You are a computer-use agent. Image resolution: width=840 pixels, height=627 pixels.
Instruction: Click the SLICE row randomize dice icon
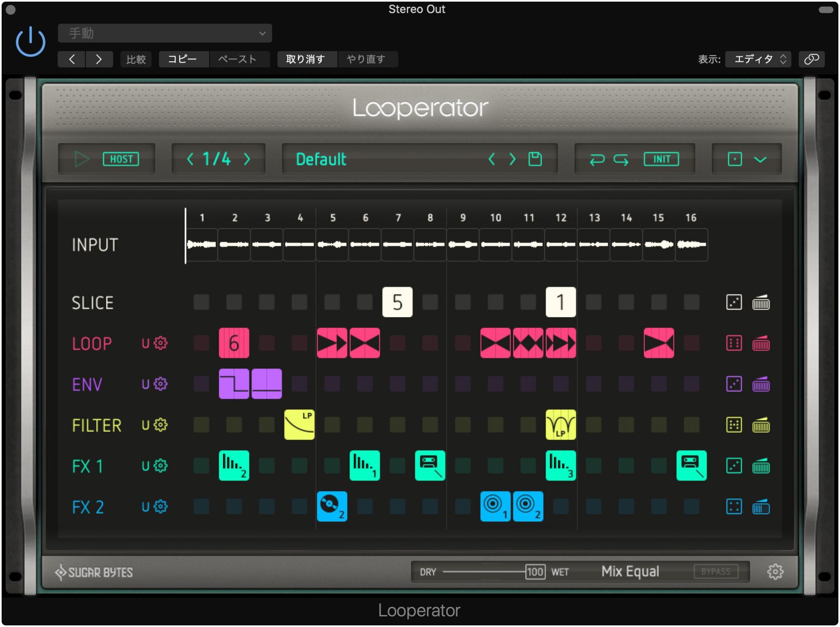[734, 302]
